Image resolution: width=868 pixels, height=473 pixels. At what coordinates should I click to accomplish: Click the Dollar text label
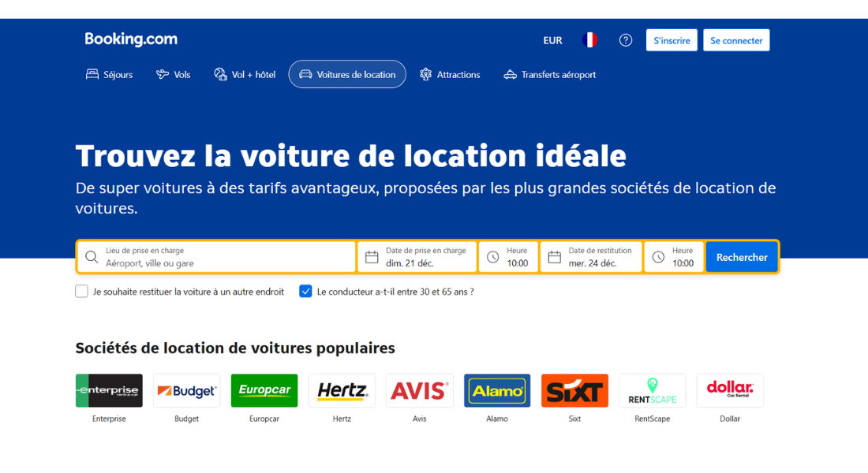pyautogui.click(x=730, y=419)
